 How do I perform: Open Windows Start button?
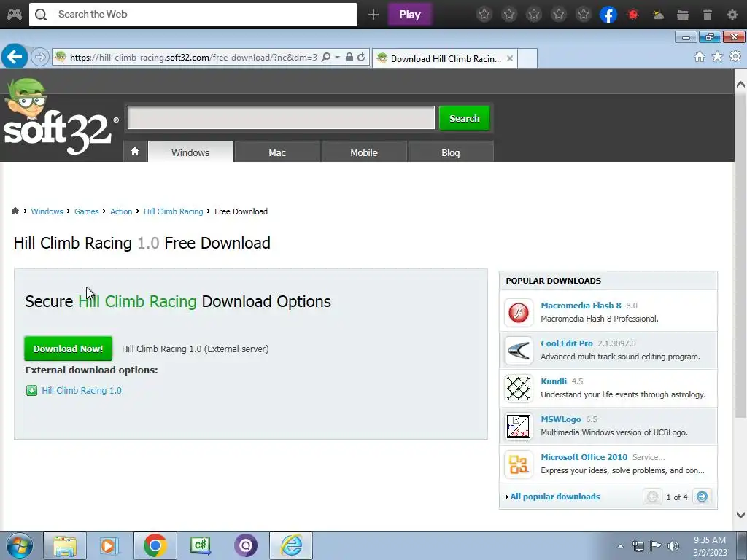click(x=20, y=545)
